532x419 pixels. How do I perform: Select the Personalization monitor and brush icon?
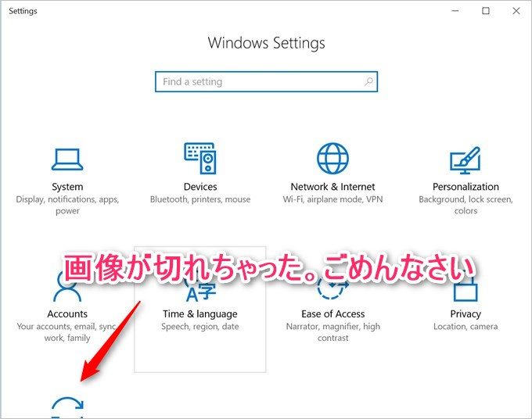click(465, 159)
